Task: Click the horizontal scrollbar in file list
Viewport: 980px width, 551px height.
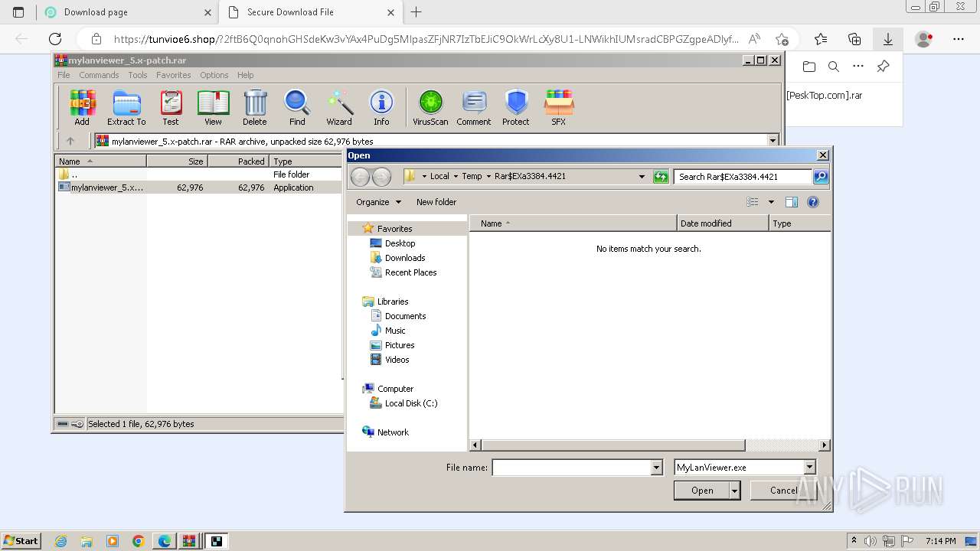Action: point(612,445)
